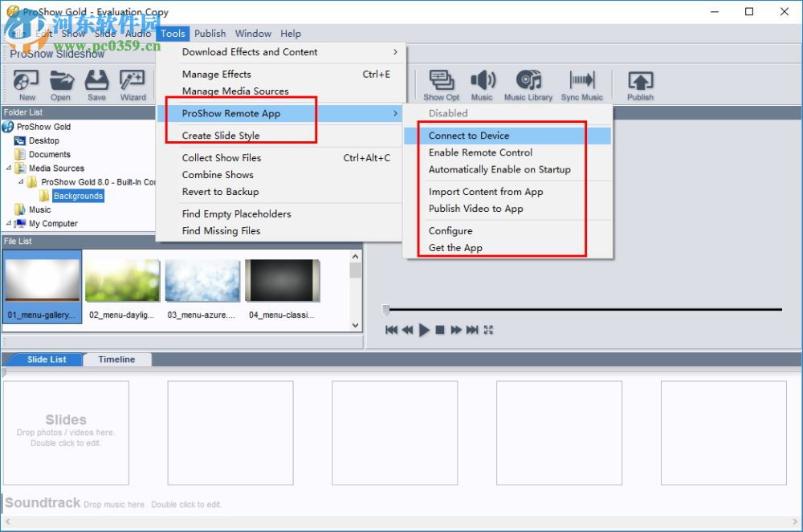Toggle fullscreen preview button
803x532 pixels.
pyautogui.click(x=488, y=330)
